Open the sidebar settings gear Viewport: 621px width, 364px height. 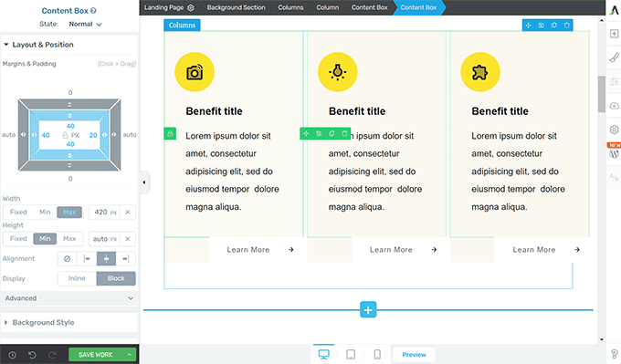[614, 130]
